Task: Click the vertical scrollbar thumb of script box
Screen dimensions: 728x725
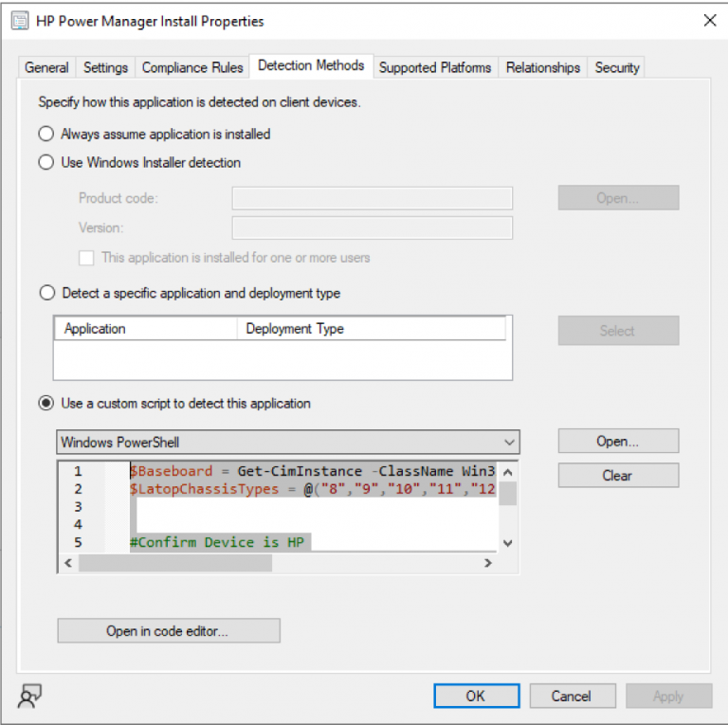Action: coord(508,494)
